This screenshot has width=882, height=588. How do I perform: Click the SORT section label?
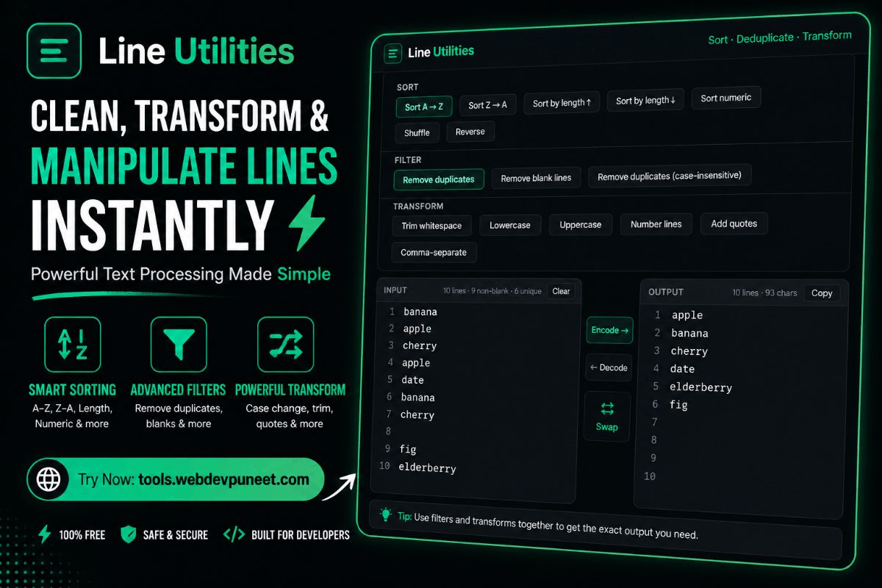click(x=407, y=87)
